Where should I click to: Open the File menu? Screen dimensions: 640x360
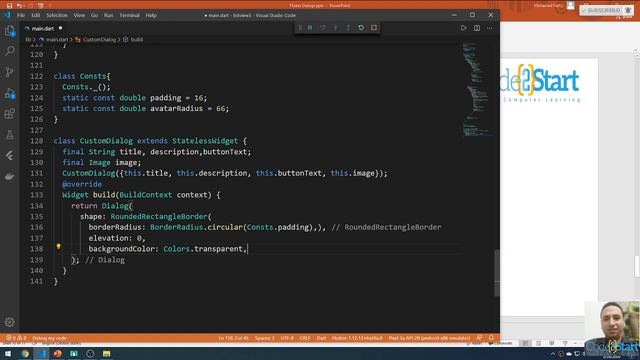tap(21, 15)
